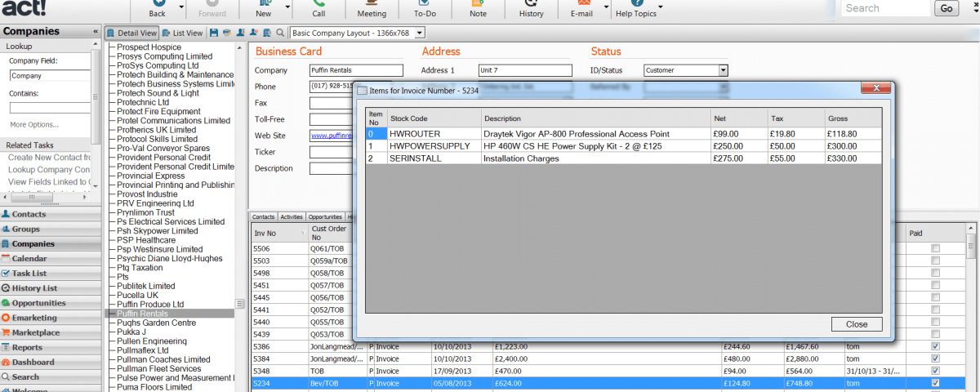Create a New record from the toolbar
The height and width of the screenshot is (392, 980).
coord(263,9)
